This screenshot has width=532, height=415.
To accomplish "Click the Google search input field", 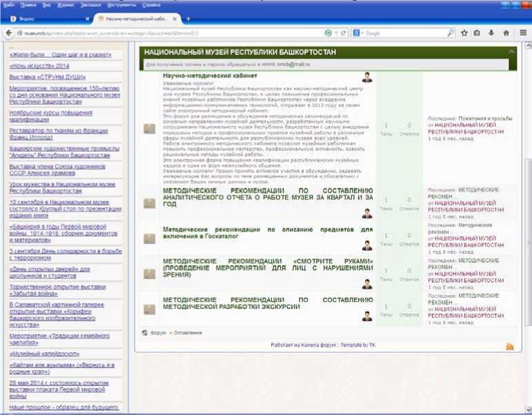I will pos(406,33).
